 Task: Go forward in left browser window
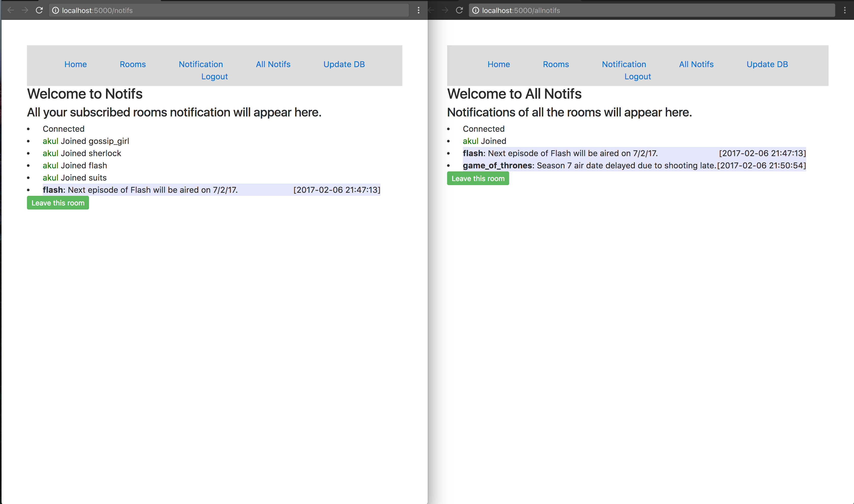[25, 10]
